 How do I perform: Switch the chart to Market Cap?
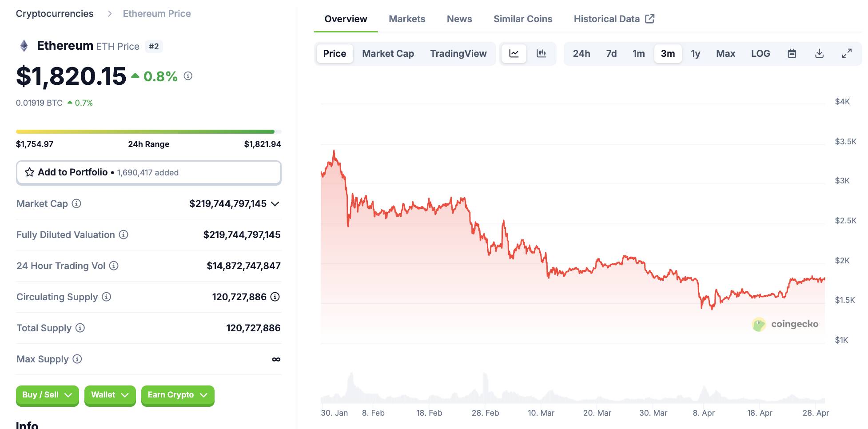388,54
